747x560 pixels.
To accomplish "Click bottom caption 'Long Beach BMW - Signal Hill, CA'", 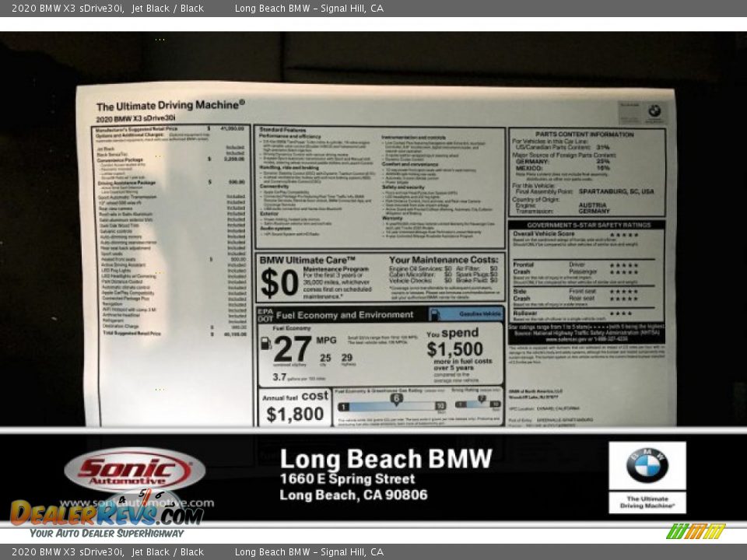I will coord(309,552).
